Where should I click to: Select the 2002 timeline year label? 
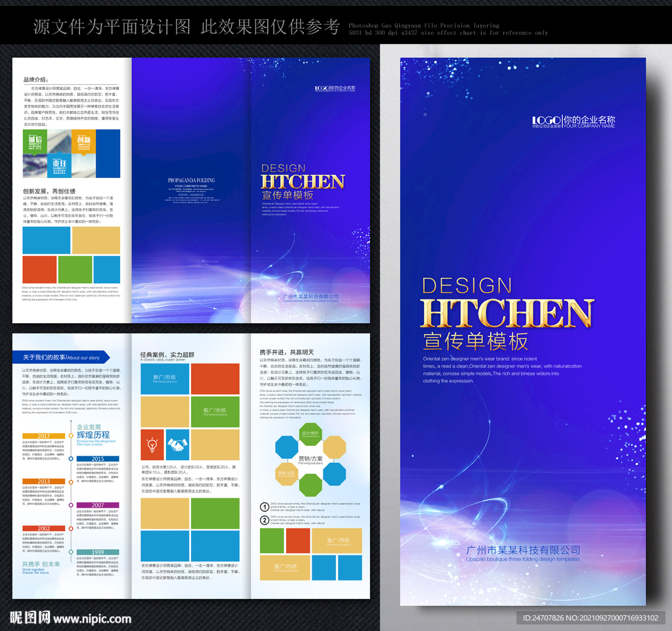tap(44, 528)
